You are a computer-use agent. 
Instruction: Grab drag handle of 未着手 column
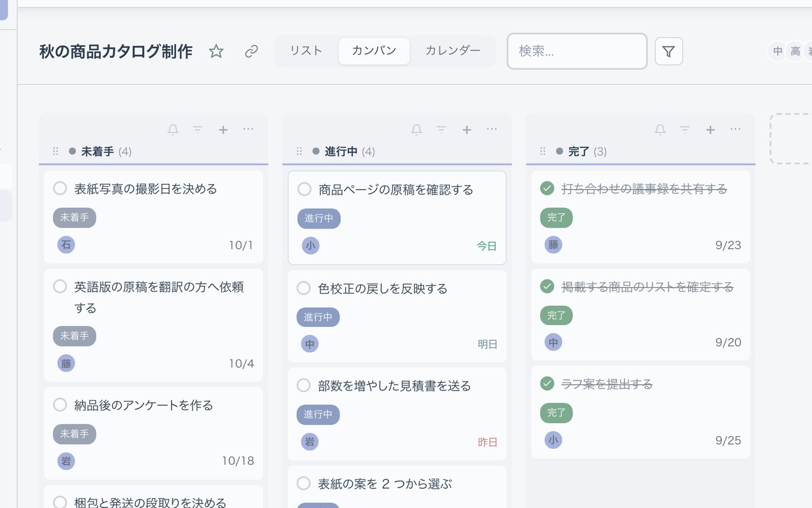(55, 151)
